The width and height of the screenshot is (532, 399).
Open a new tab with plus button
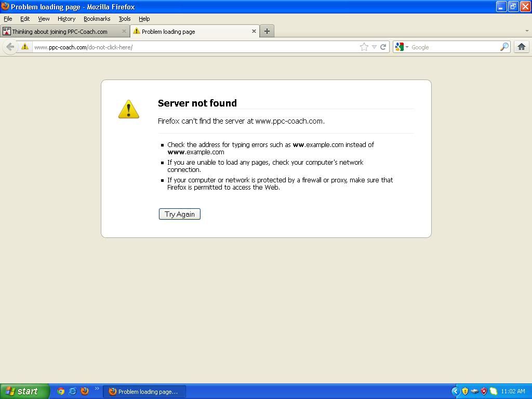[267, 31]
